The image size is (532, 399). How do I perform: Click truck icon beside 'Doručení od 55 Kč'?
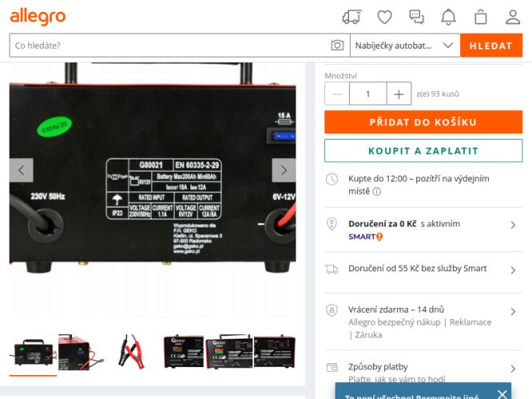(332, 270)
